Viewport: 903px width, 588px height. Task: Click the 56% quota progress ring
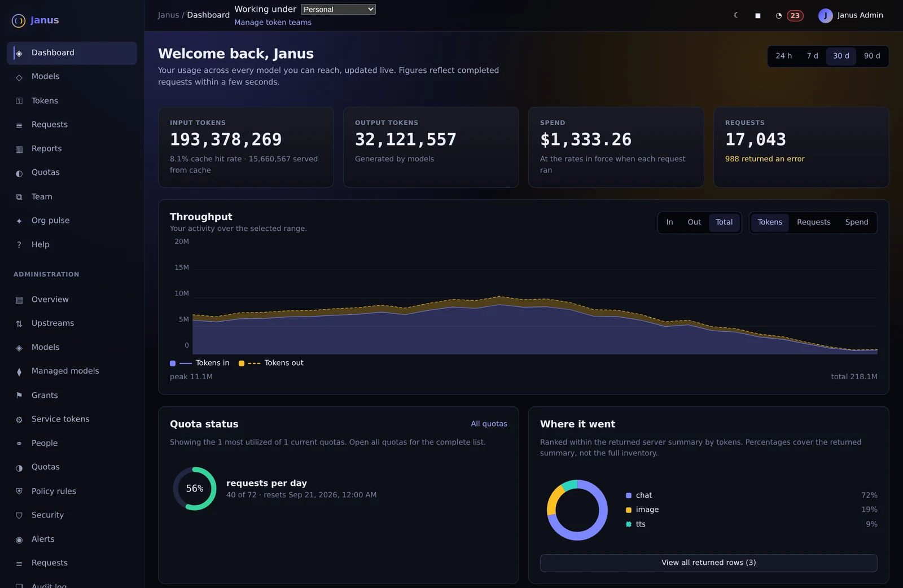(x=195, y=489)
